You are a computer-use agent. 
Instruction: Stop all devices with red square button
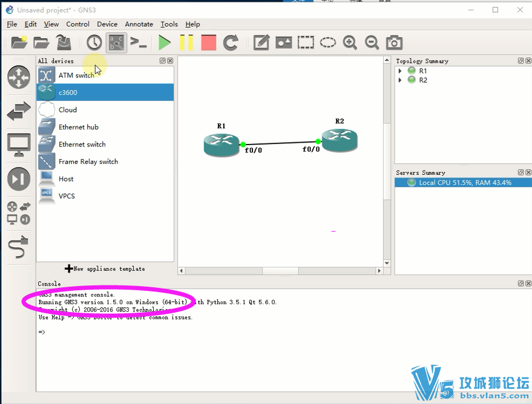pos(208,43)
